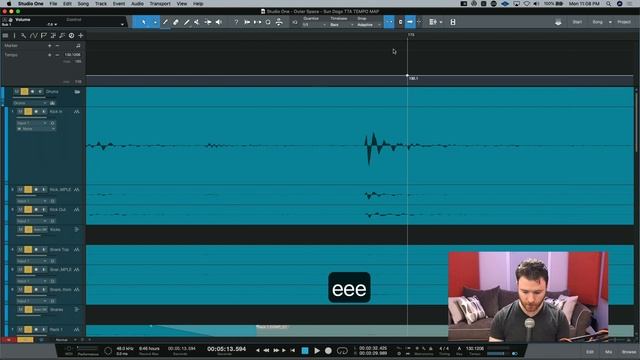Open the Drums bus dropdown
Image resolution: width=640 pixels, height=360 pixels.
click(x=30, y=103)
